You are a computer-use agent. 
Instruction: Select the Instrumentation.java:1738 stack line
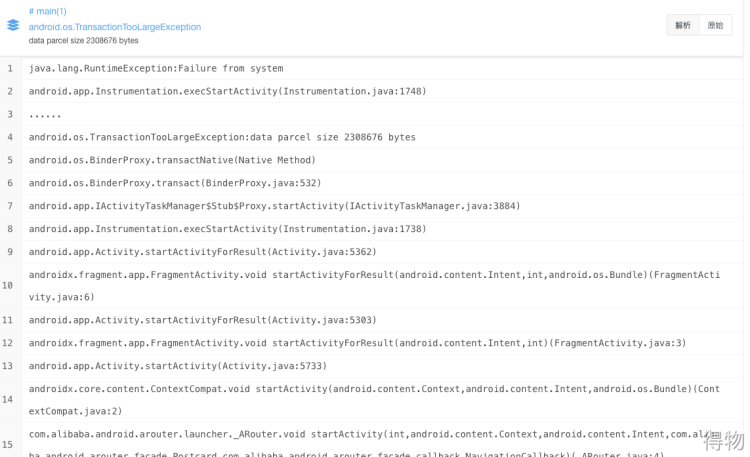coord(227,229)
